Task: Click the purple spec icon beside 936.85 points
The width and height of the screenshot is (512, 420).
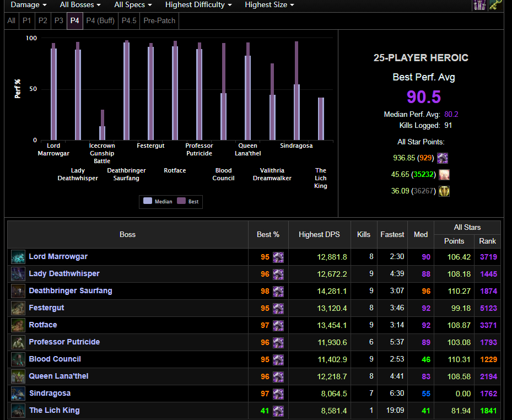Action: point(443,158)
